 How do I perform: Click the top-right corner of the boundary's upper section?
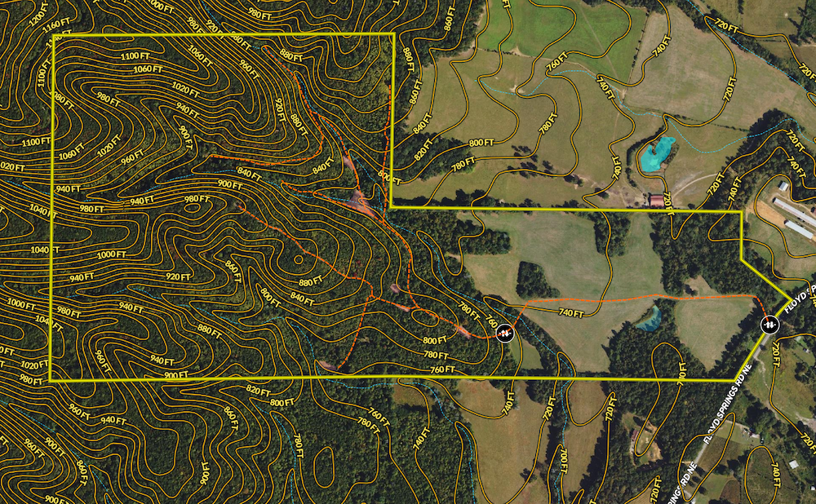[x=394, y=34]
